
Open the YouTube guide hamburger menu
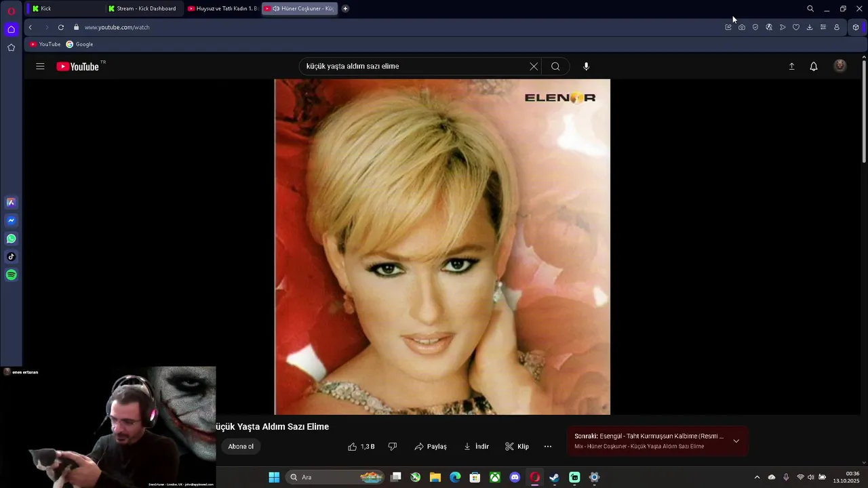(40, 66)
